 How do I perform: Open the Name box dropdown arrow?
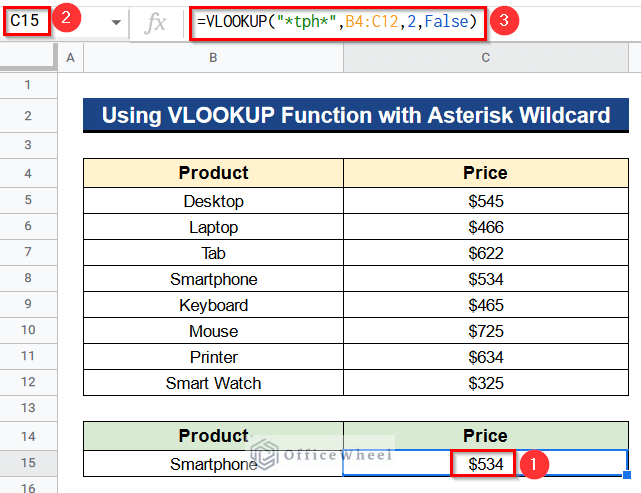(x=116, y=22)
